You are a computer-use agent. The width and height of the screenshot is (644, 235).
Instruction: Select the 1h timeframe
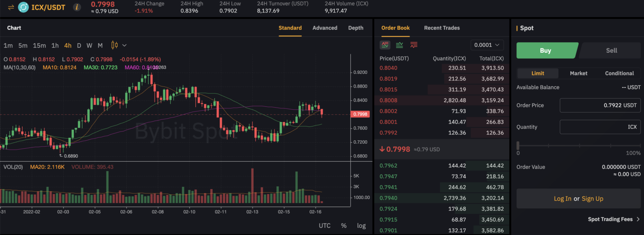coord(55,45)
